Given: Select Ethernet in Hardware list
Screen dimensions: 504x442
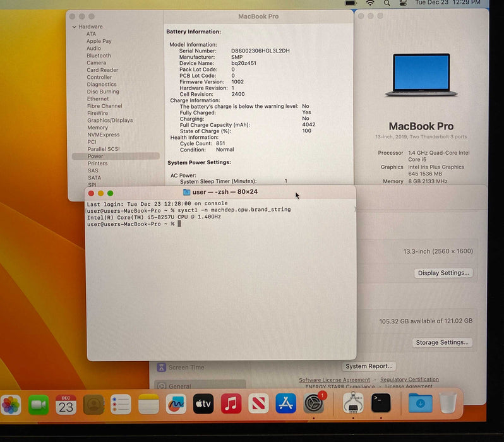Looking at the screenshot, I should point(98,99).
